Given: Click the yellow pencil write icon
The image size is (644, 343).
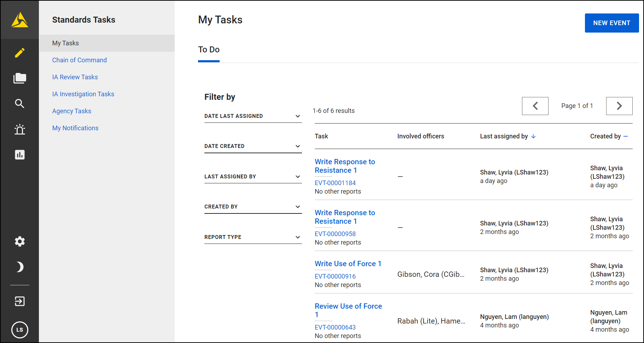Looking at the screenshot, I should pos(20,53).
